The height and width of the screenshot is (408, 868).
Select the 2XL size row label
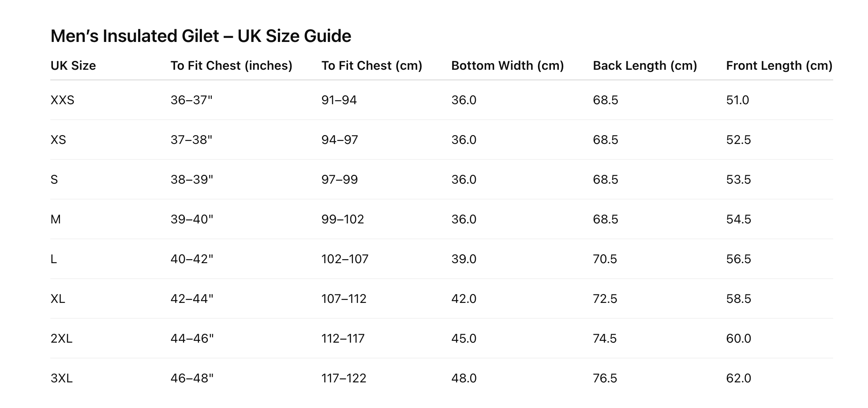(61, 339)
